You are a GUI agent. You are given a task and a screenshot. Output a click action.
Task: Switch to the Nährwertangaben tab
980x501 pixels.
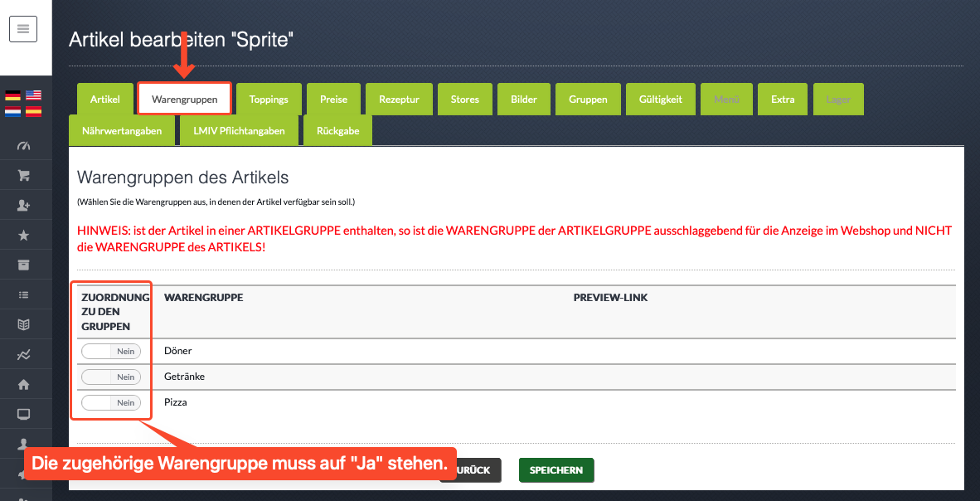pos(122,131)
